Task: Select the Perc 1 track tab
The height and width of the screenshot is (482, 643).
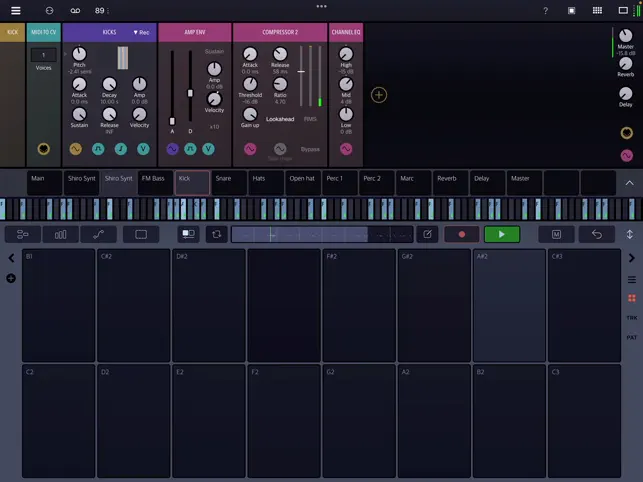Action: 340,183
